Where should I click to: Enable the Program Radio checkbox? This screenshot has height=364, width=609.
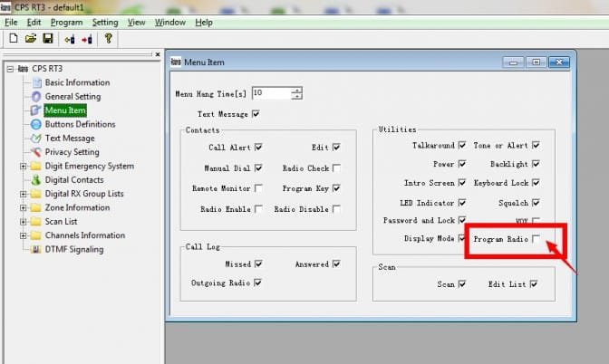tap(536, 239)
